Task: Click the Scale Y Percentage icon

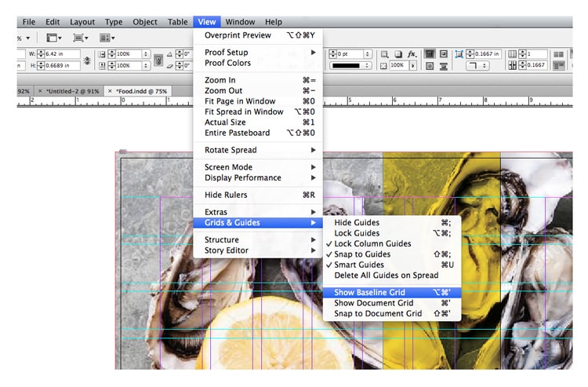Action: click(x=102, y=65)
